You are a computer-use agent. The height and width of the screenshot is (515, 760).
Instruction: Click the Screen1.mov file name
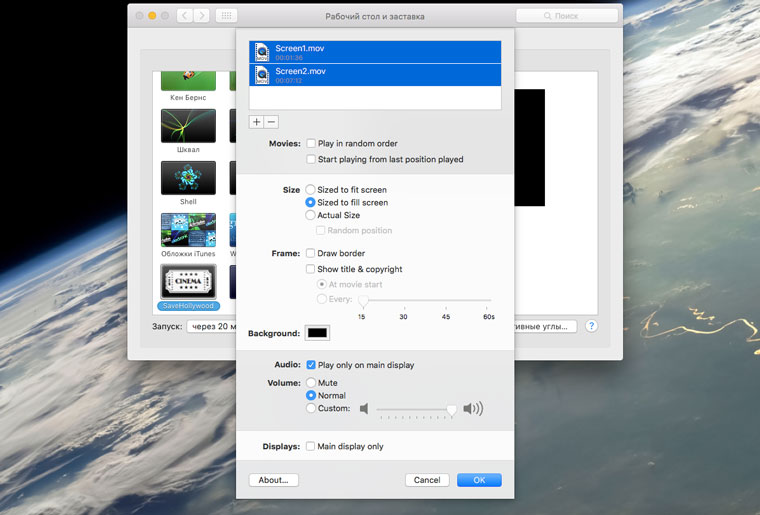(x=300, y=48)
